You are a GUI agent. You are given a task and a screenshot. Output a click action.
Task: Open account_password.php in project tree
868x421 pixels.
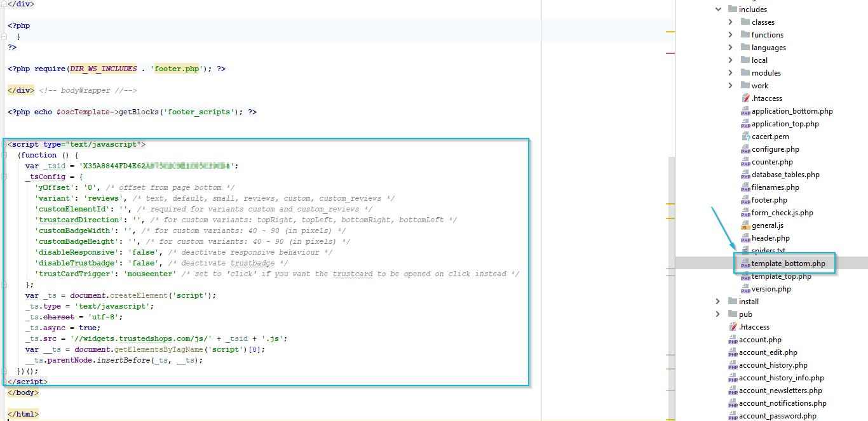pos(778,416)
